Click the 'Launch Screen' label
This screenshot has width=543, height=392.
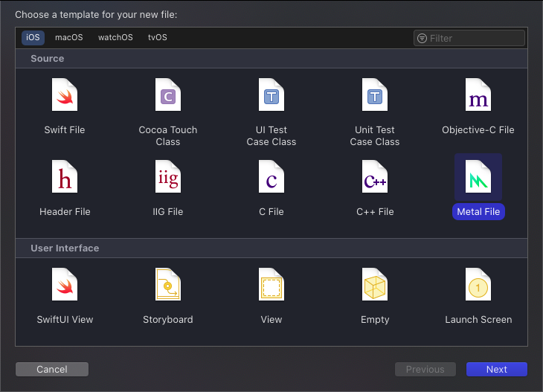[x=478, y=320]
